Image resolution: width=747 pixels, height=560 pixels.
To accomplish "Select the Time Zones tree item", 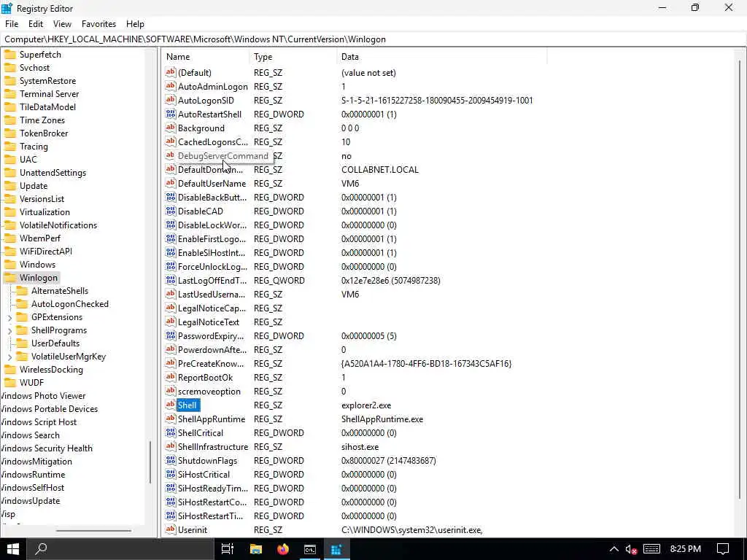I will tap(42, 120).
